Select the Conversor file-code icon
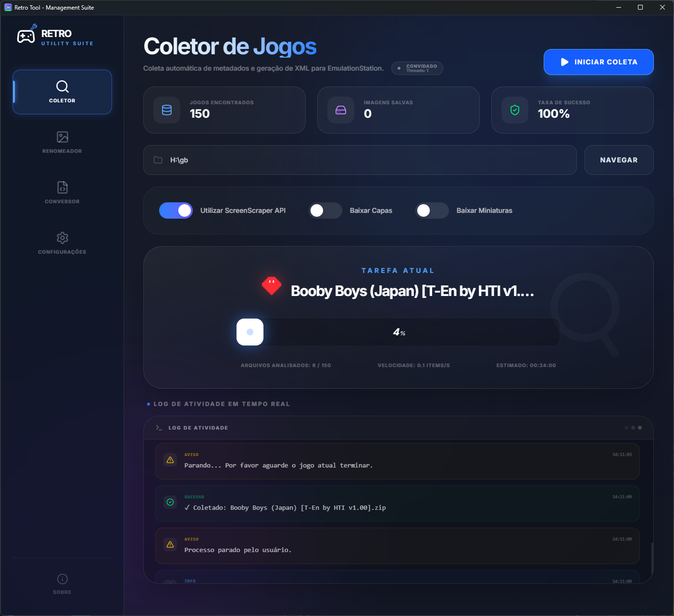674x616 pixels. tap(62, 187)
